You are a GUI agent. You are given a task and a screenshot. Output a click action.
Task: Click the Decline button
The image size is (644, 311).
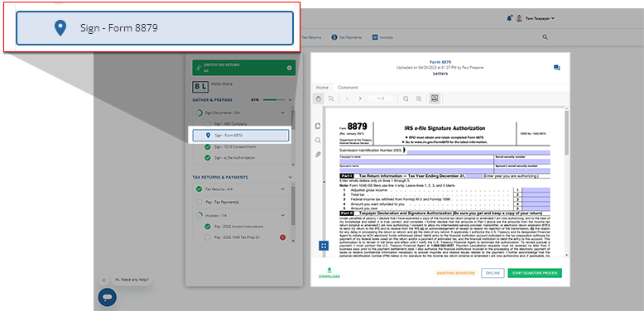click(x=493, y=273)
